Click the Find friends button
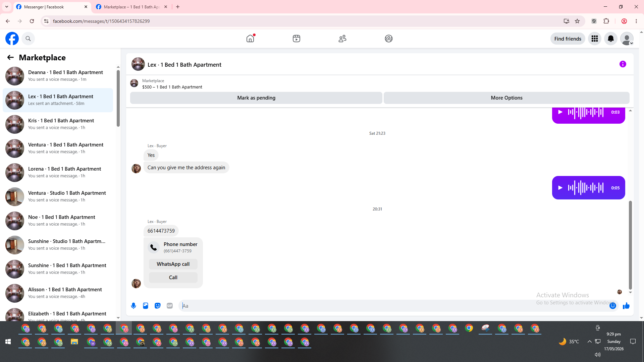This screenshot has height=362, width=644. pyautogui.click(x=568, y=39)
